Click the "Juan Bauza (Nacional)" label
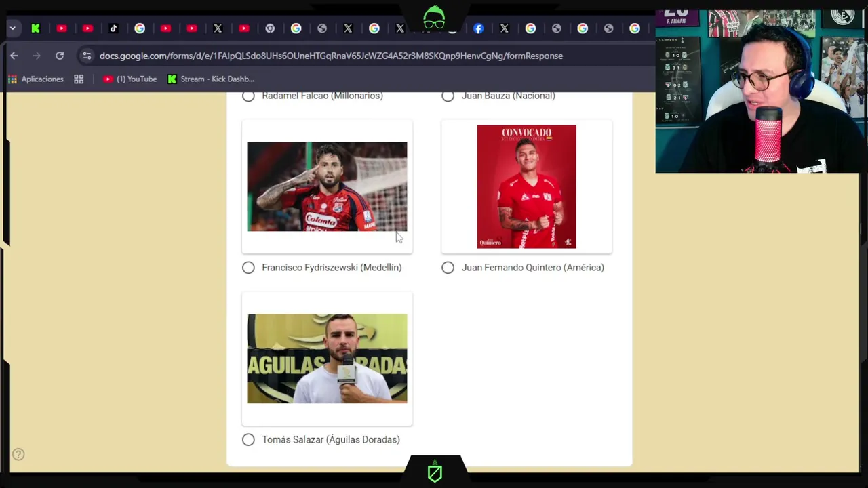The height and width of the screenshot is (488, 868). point(508,96)
